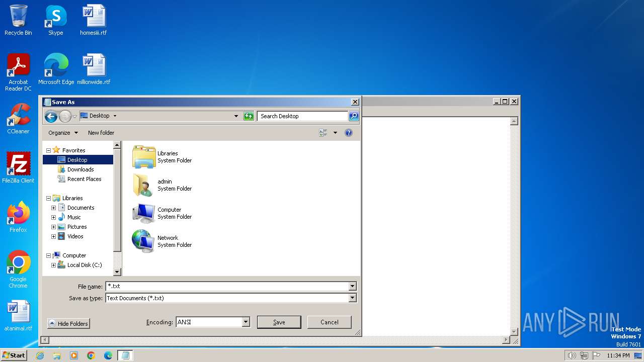This screenshot has height=362, width=644.
Task: Click the File name input field
Action: click(x=227, y=286)
